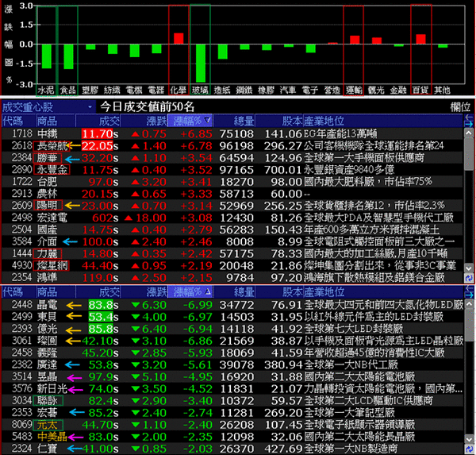The image size is (476, 455).
Task: Click 股本 header in losers table
Action: 279,292
